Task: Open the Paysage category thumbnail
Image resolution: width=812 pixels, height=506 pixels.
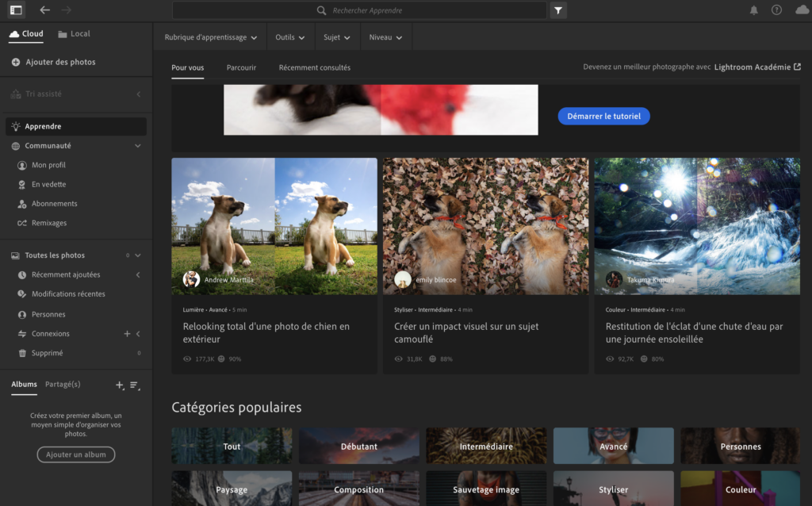Action: tap(232, 489)
